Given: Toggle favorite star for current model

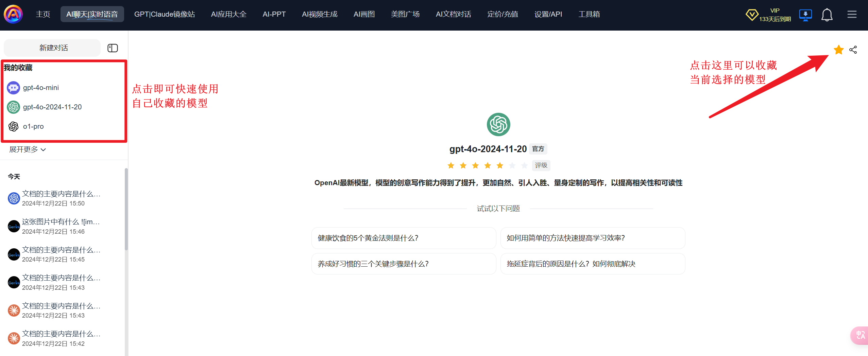Looking at the screenshot, I should [x=839, y=50].
